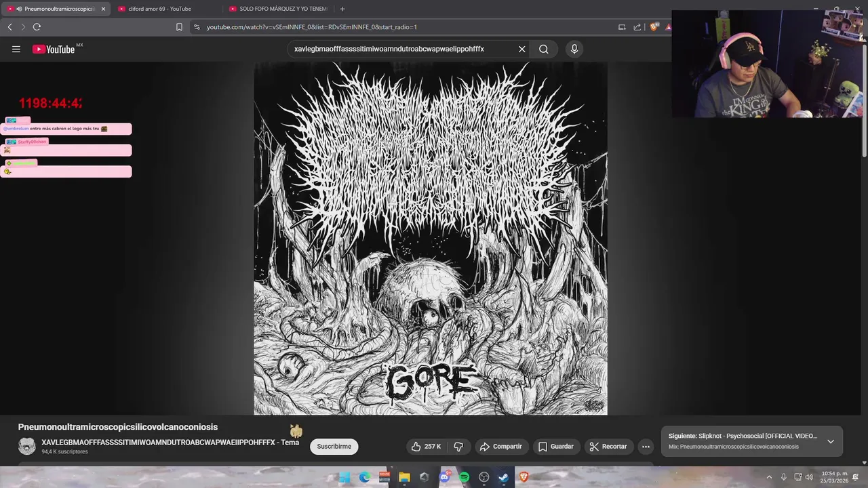Open the clock showing 10:54 p. m.

point(834,477)
